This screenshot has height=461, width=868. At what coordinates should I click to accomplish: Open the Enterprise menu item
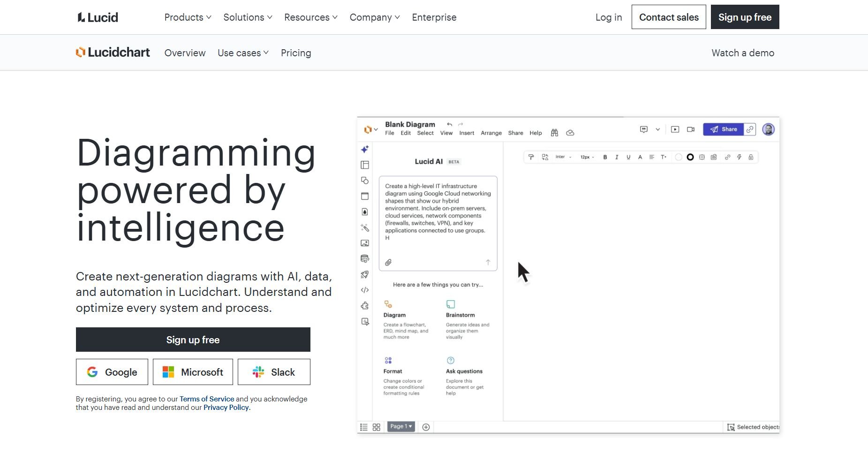(434, 17)
